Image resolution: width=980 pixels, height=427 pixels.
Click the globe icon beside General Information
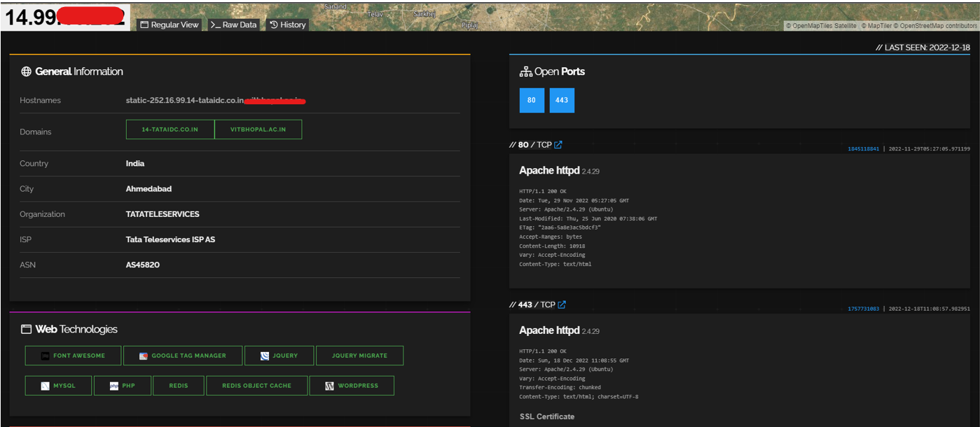(26, 71)
